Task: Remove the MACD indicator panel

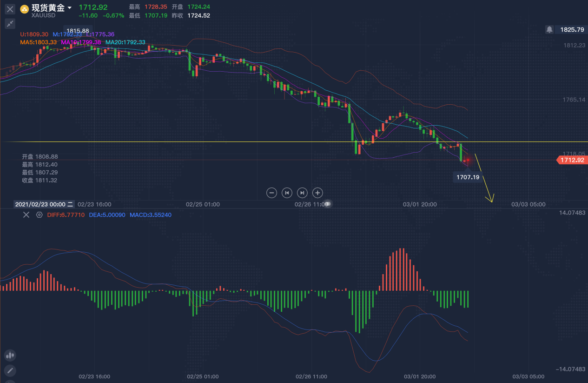Action: click(26, 215)
